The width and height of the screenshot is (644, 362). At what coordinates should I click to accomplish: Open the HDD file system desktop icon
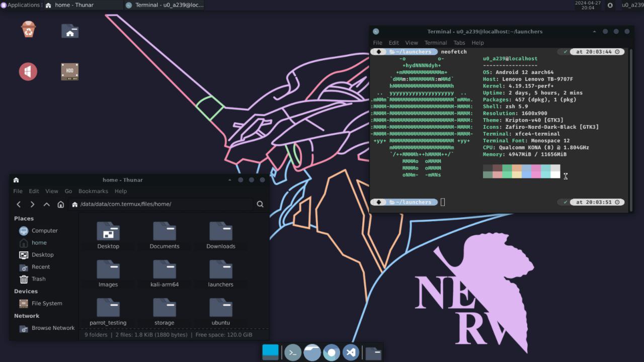[x=70, y=71]
